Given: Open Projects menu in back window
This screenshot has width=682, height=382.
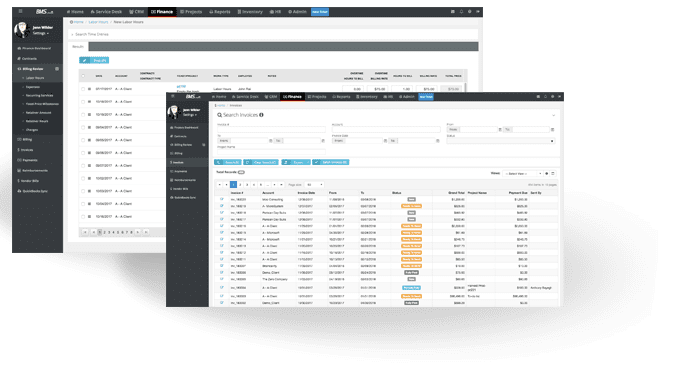Looking at the screenshot, I should [x=191, y=12].
